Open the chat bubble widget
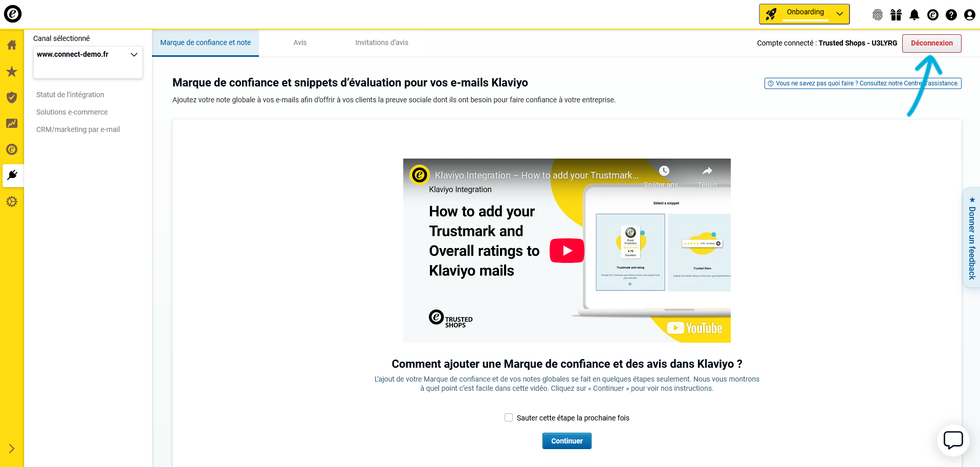Screen dimensions: 980x467 (x=953, y=440)
